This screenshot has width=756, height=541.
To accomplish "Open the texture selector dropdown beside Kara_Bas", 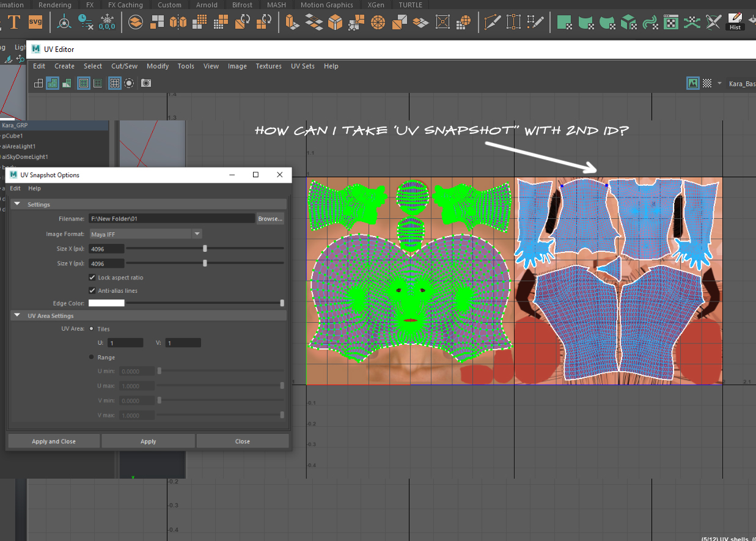I will 718,83.
